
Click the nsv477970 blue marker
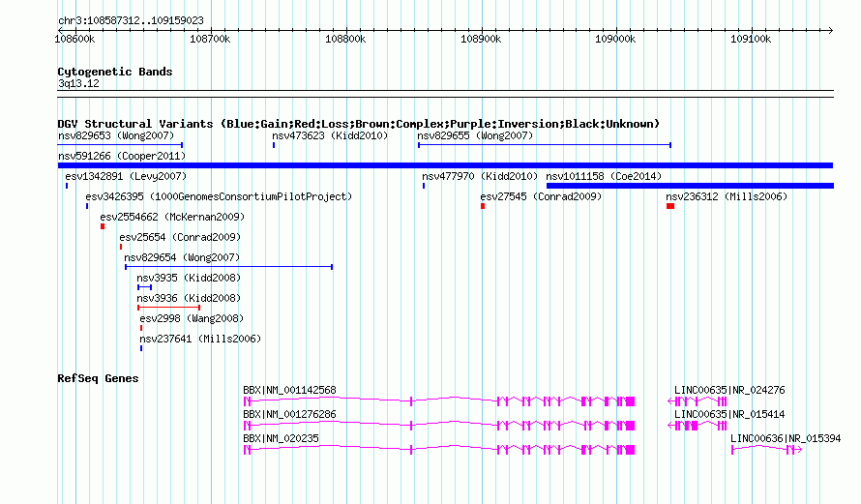[x=424, y=186]
